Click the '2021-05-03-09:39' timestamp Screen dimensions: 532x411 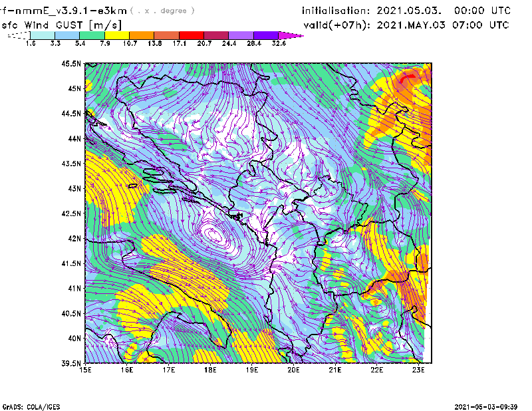pos(486,406)
